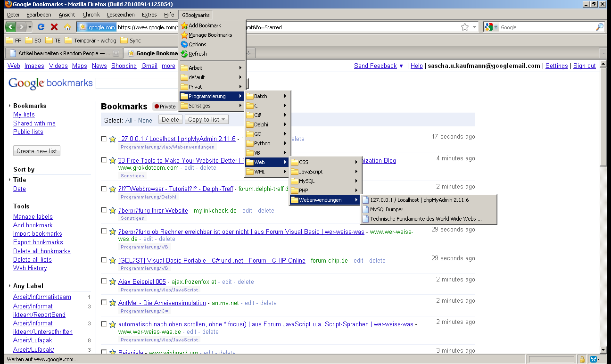Open the search engine selector dropdown
611x364 pixels.
pos(491,27)
